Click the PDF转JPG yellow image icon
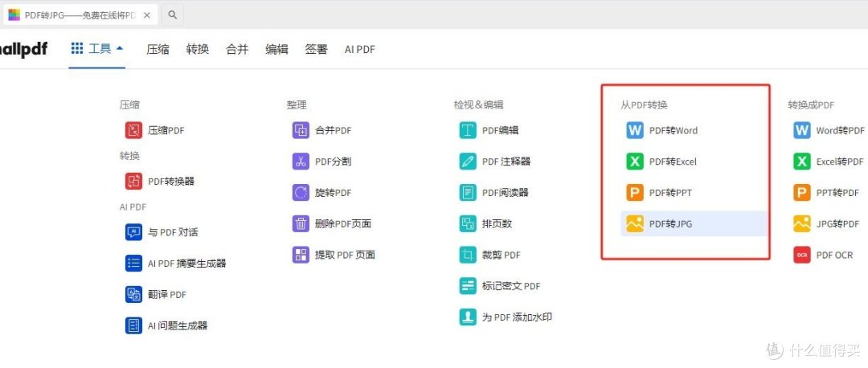Viewport: 868px width, 368px height. click(x=635, y=223)
